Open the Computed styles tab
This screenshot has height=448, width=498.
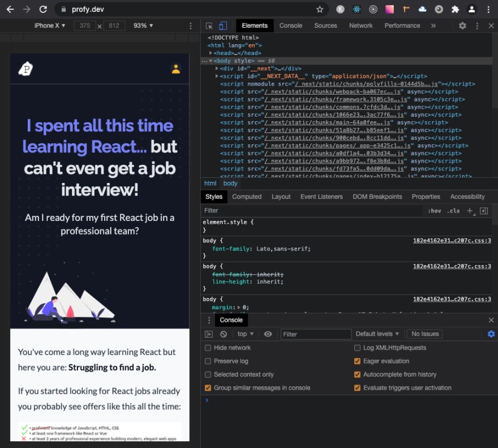pyautogui.click(x=247, y=197)
